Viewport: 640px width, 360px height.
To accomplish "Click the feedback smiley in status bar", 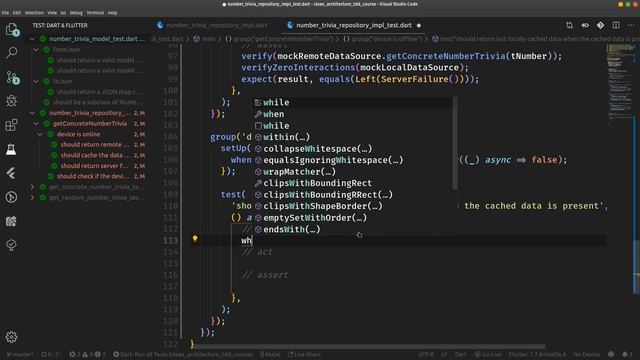I will coord(611,354).
